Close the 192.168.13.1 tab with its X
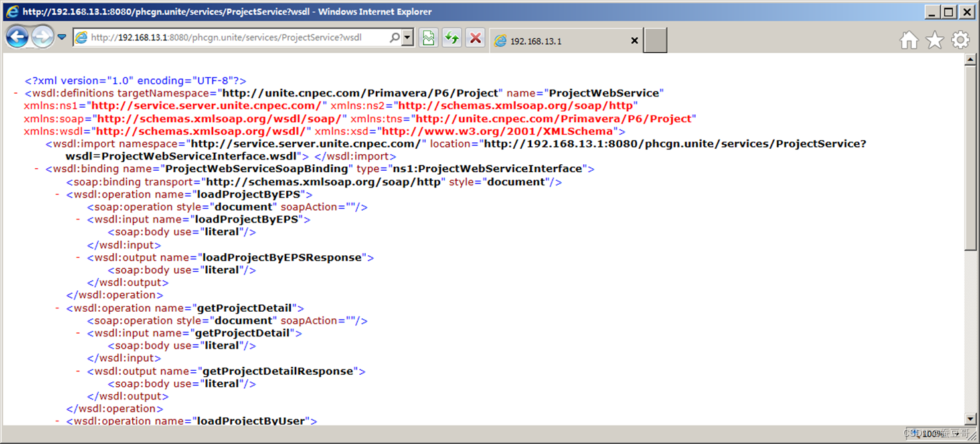980x444 pixels. (634, 41)
